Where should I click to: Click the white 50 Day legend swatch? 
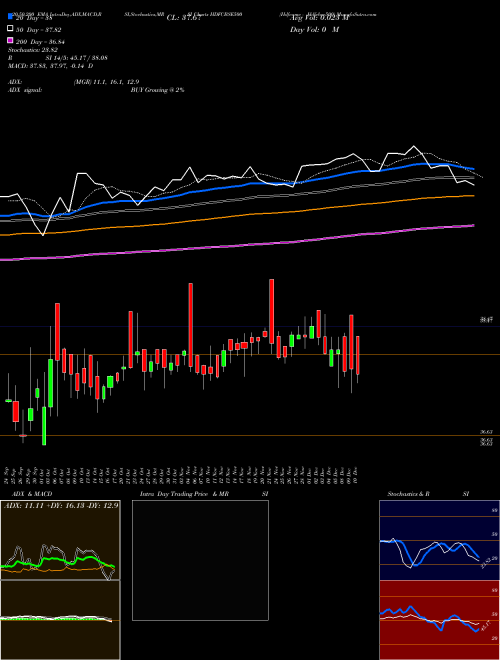point(10,29)
